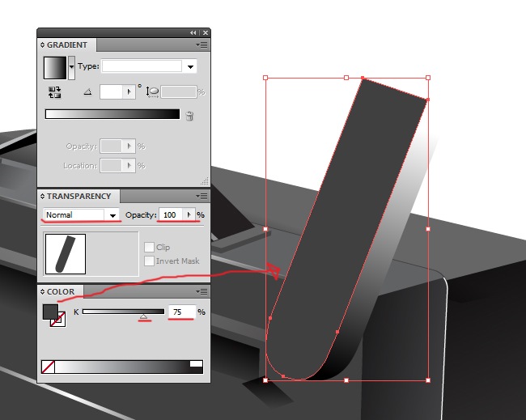526x420 pixels.
Task: Pick a gray from the grayscale spectrum bar
Action: pos(122,367)
